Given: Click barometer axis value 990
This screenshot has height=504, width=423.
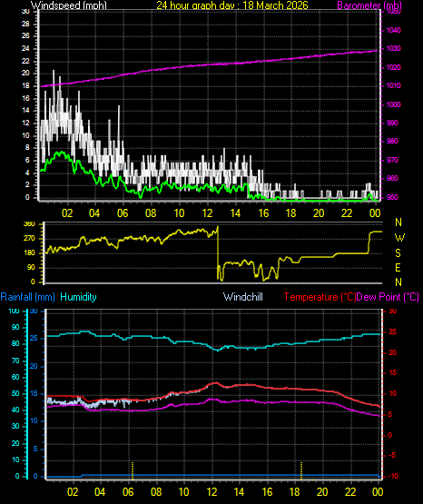Looking at the screenshot, I should [x=392, y=124].
